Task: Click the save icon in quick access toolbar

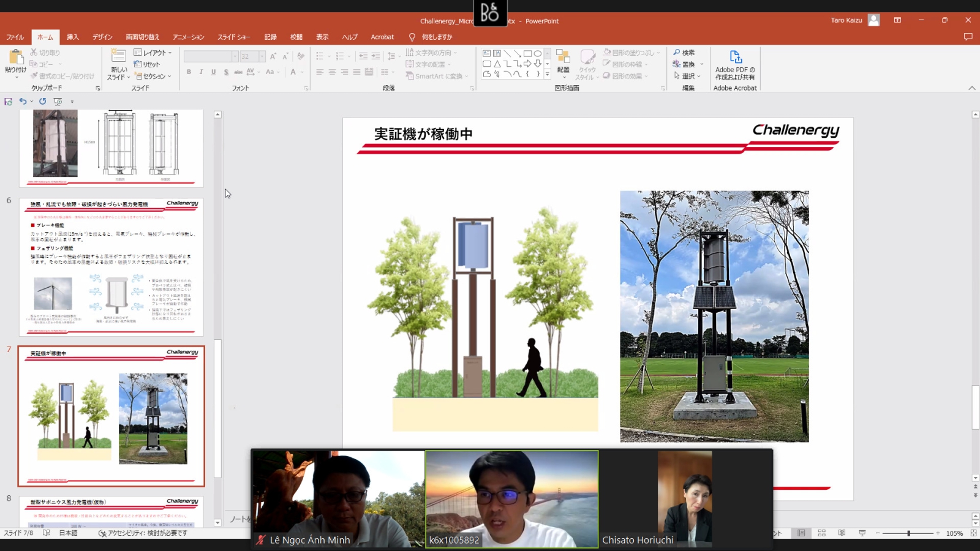Action: (8, 102)
